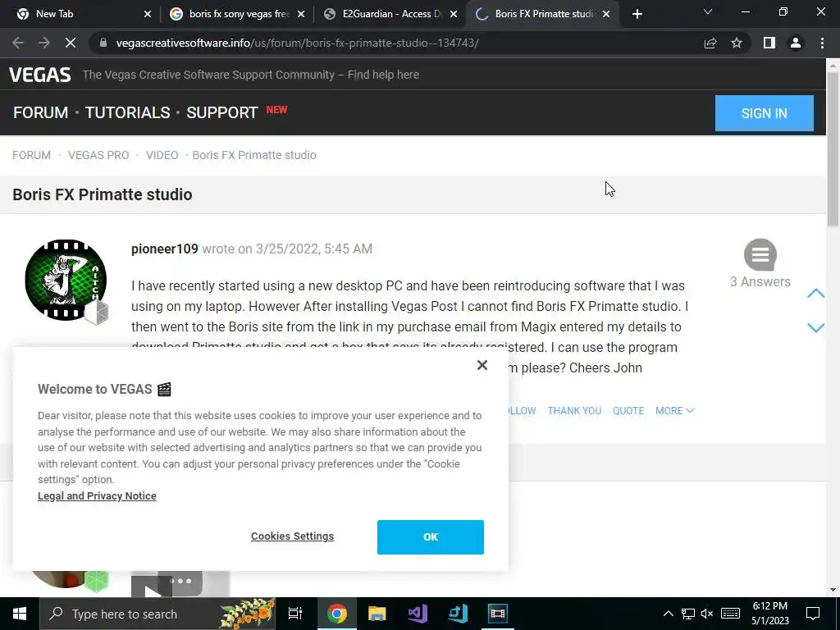Click the page's vertical scrollbar thumb

pyautogui.click(x=833, y=148)
